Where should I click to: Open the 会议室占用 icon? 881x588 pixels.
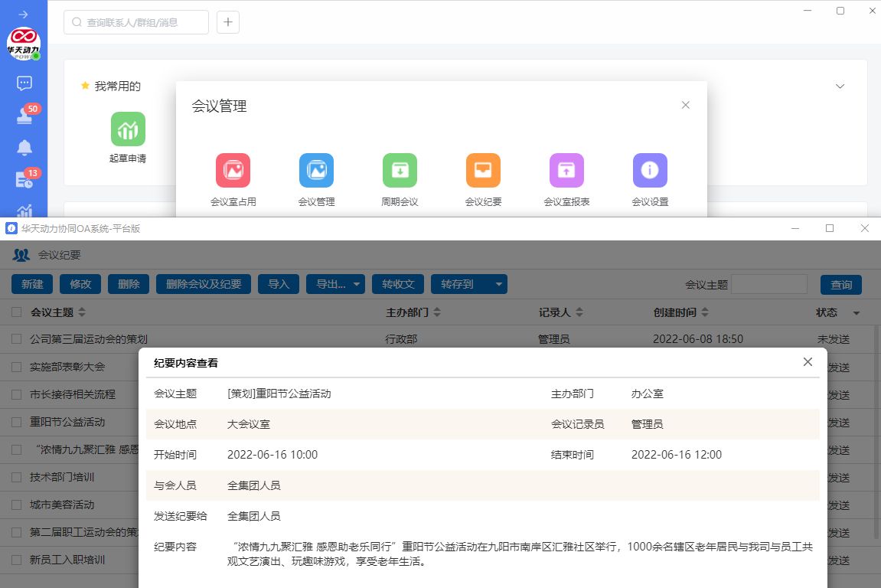(233, 171)
